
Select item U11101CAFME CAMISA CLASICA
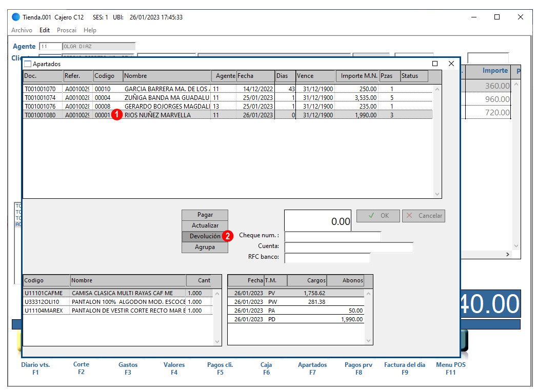118,293
